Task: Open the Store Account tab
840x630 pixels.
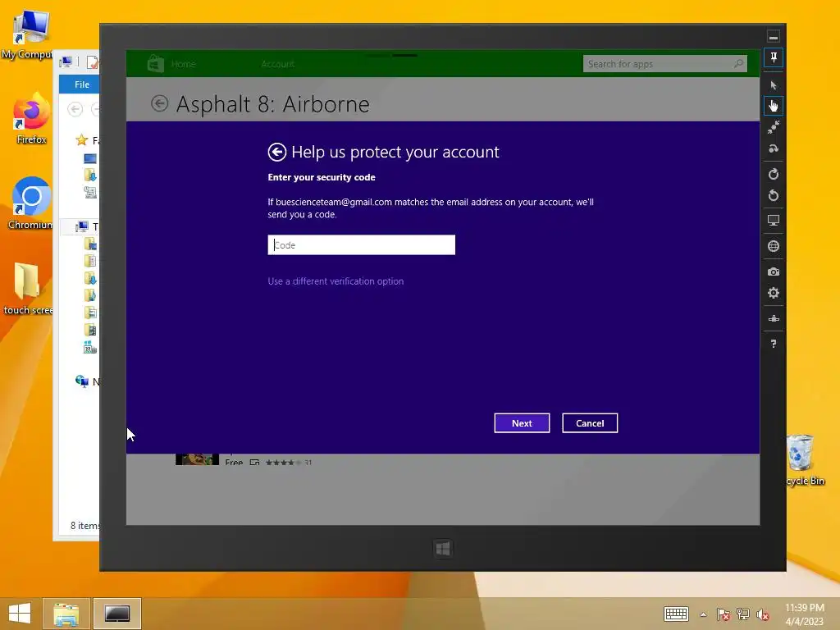Action: tap(277, 64)
